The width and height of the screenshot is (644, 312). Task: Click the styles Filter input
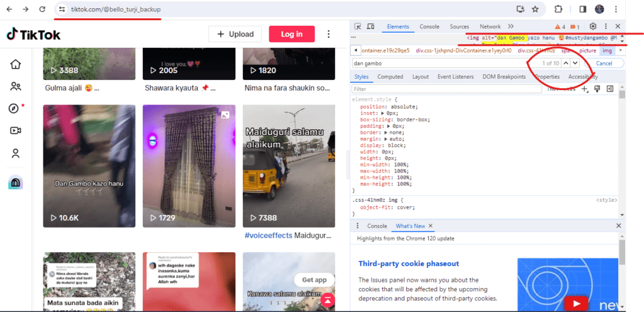(447, 89)
